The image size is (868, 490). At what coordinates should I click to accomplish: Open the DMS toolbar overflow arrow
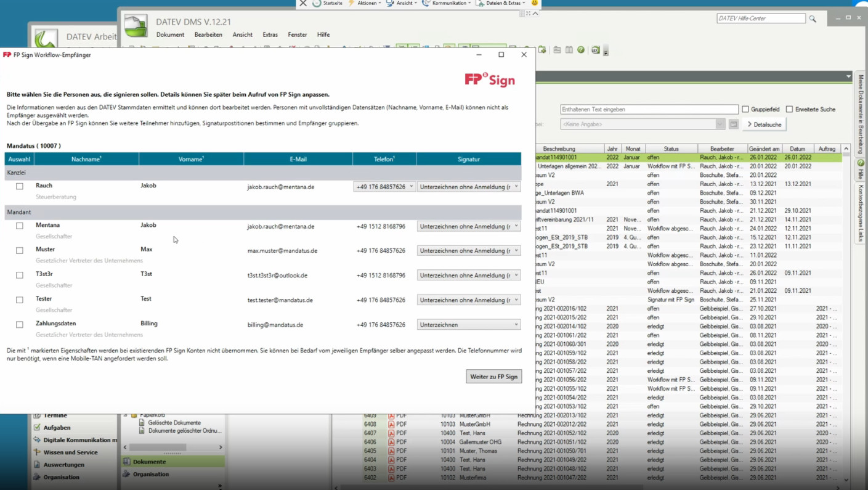pyautogui.click(x=606, y=51)
